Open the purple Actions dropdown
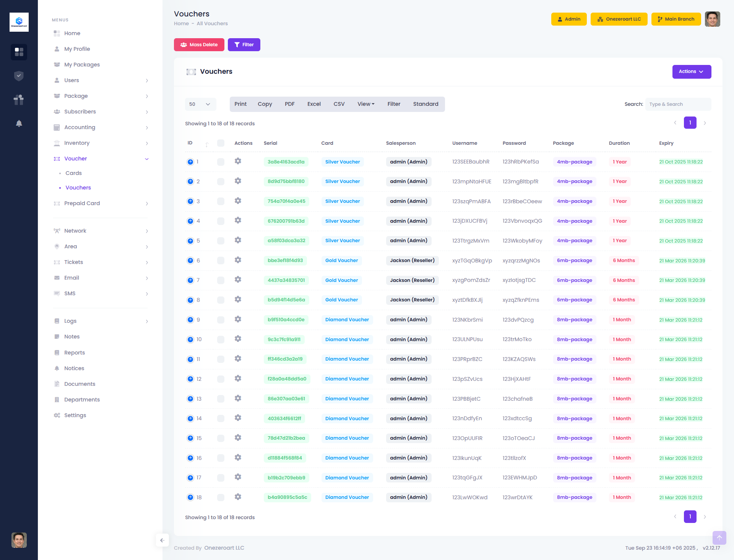The image size is (734, 560). pos(691,72)
